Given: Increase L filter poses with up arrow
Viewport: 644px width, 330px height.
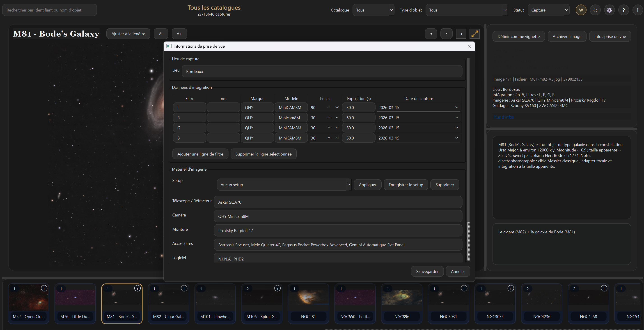Looking at the screenshot, I should click(329, 107).
